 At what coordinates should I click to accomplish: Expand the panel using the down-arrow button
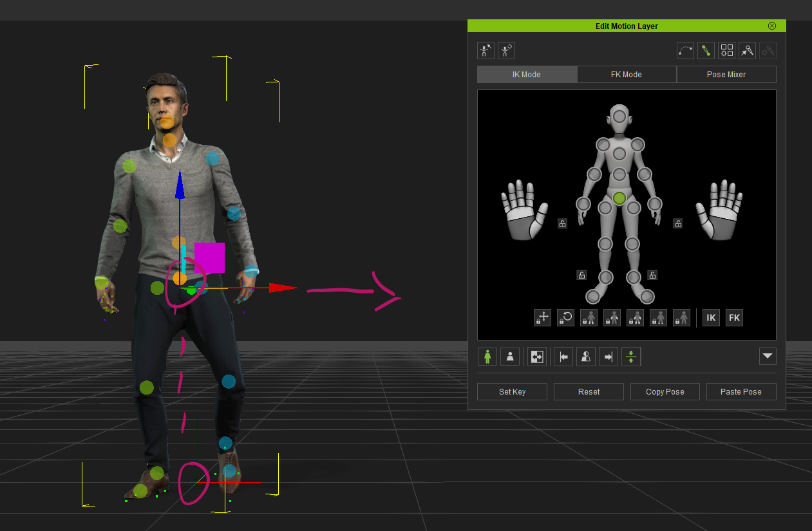coord(768,357)
